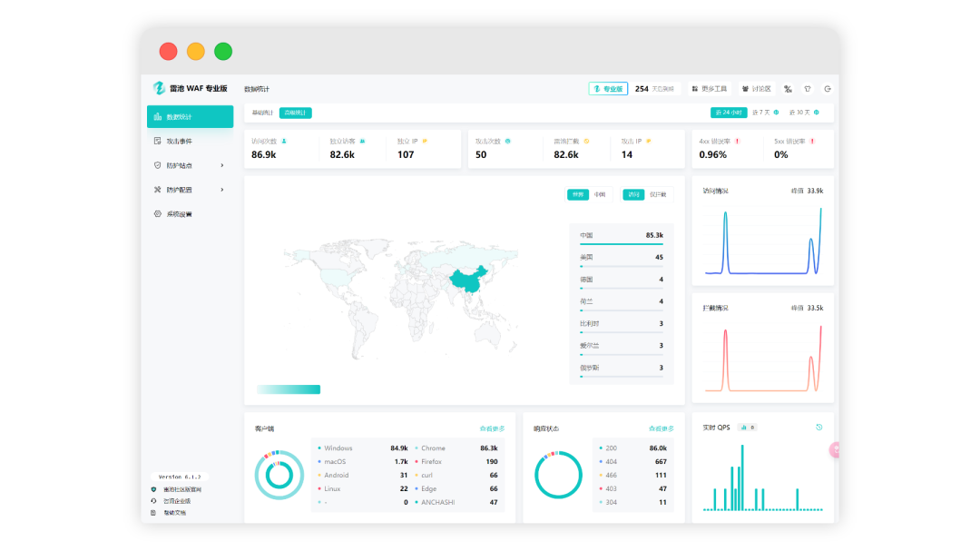Click the 客户端 double donut chart
The image size is (980, 551).
pos(279,475)
